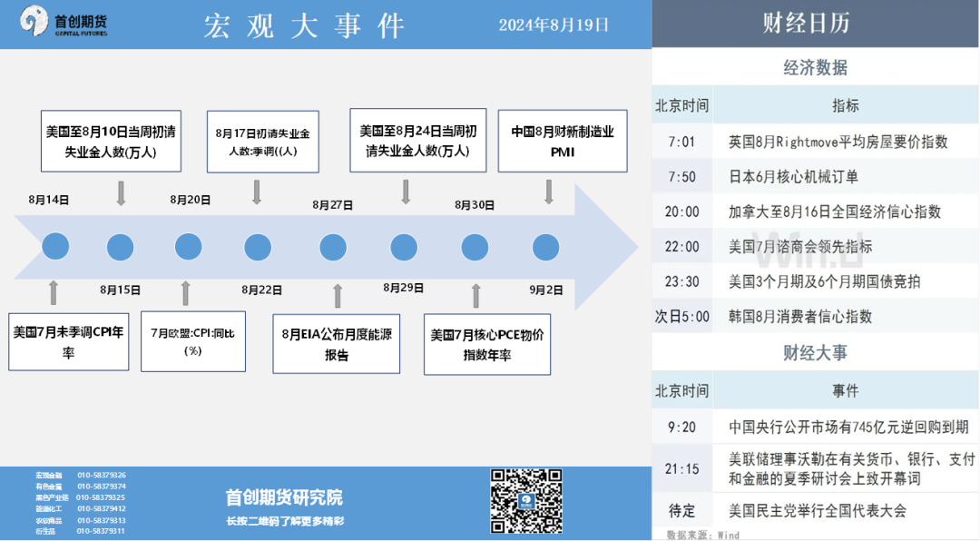Click the 长按二维码了解更多精彩 caption
This screenshot has height=541, width=980.
click(285, 521)
